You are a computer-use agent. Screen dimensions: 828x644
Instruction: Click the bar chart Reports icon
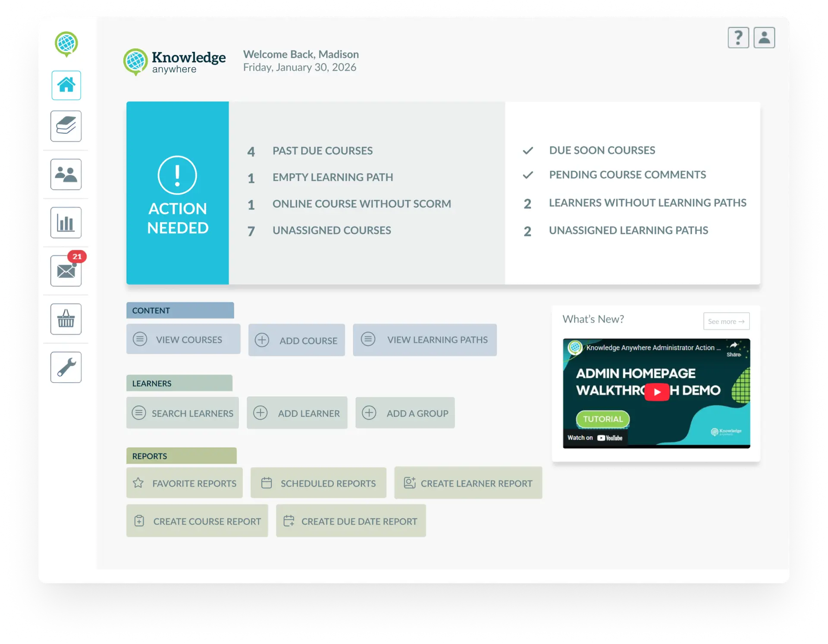(x=66, y=222)
